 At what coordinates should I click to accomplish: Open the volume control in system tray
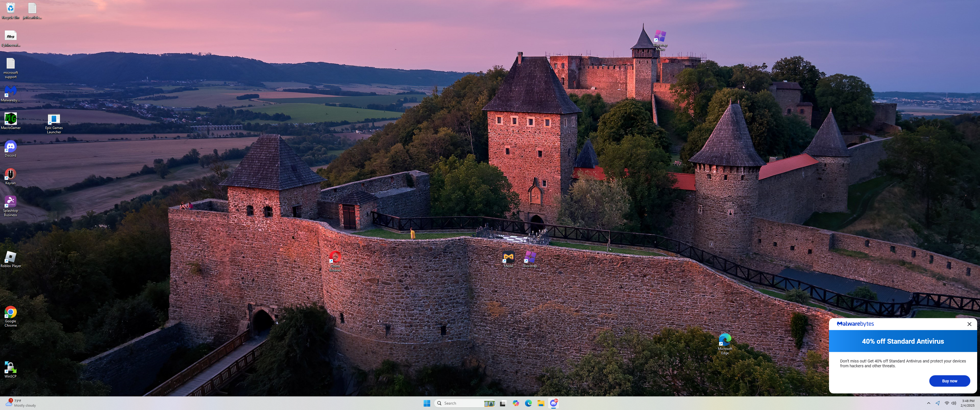coord(954,403)
